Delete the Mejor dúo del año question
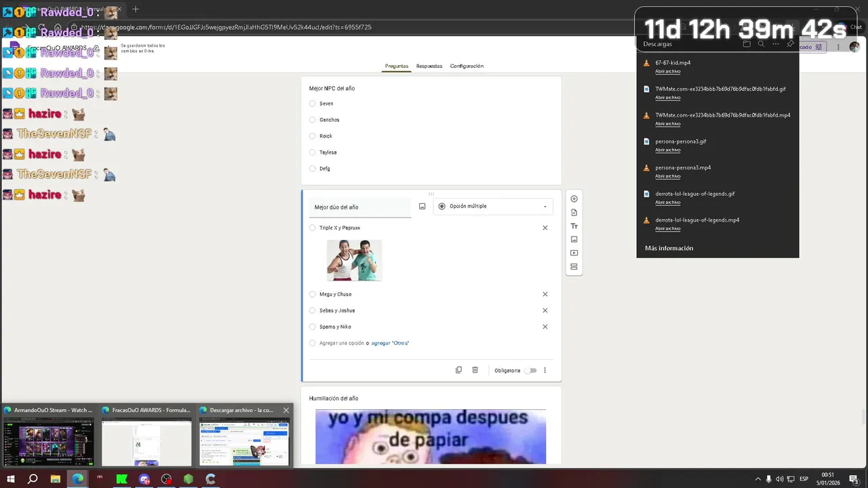 click(x=475, y=370)
